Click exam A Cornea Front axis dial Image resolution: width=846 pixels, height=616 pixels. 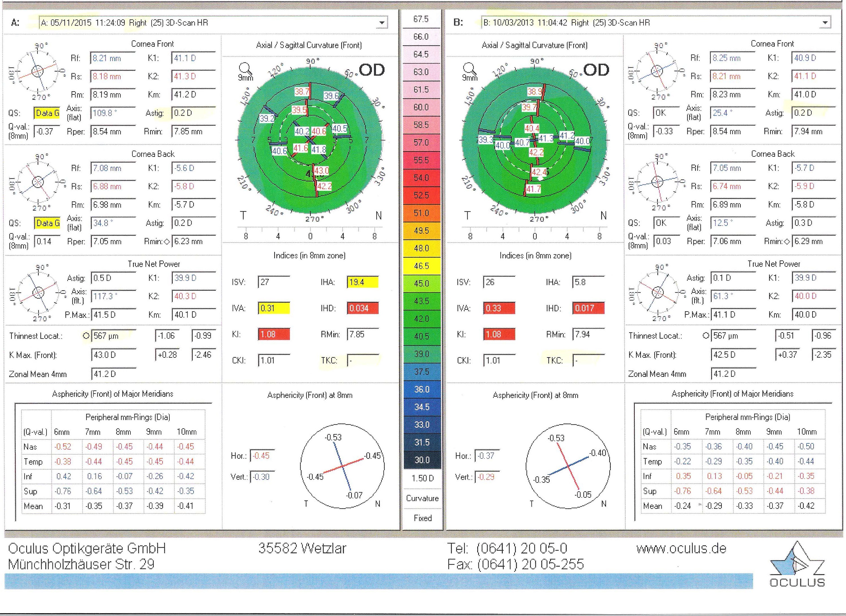click(x=38, y=71)
